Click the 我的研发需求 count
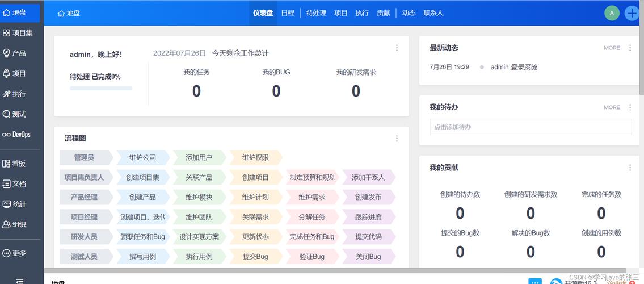The image size is (644, 284). pyautogui.click(x=356, y=91)
